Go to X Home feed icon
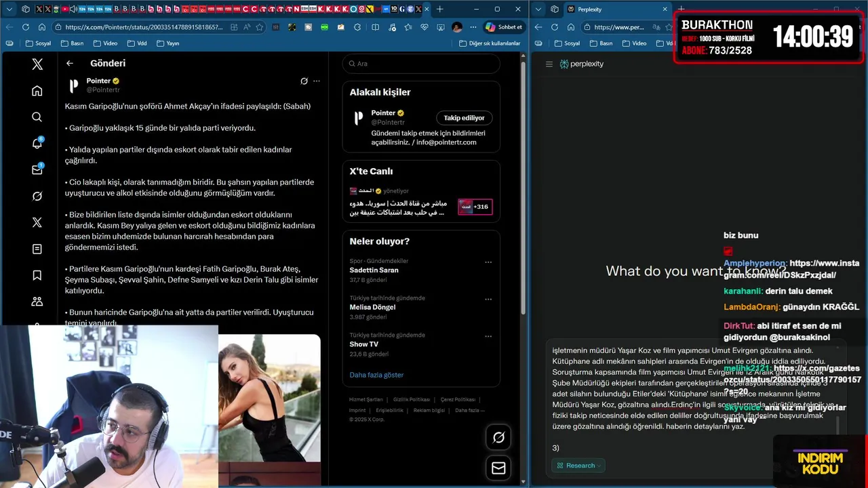Viewport: 868px width, 488px height. [x=37, y=91]
